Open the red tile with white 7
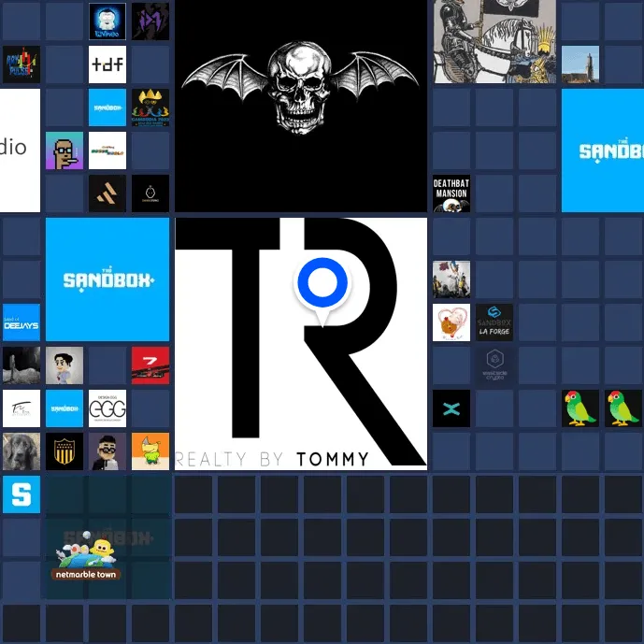Image resolution: width=644 pixels, height=644 pixels. tap(150, 365)
